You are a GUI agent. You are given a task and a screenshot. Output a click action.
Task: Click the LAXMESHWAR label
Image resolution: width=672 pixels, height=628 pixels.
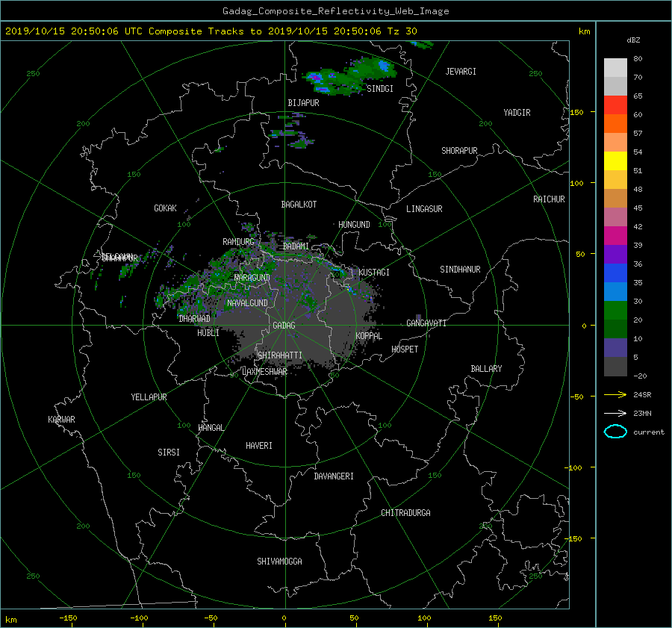[264, 372]
